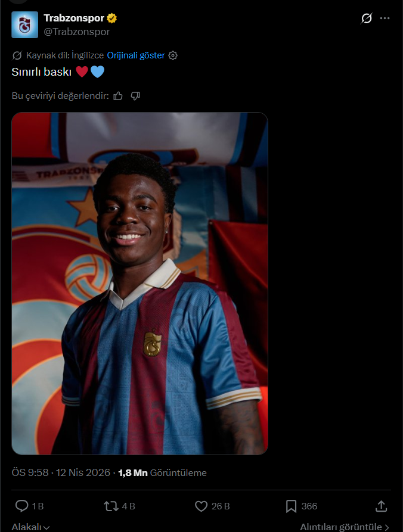
Task: Open the player jersey photo
Action: pos(139,284)
